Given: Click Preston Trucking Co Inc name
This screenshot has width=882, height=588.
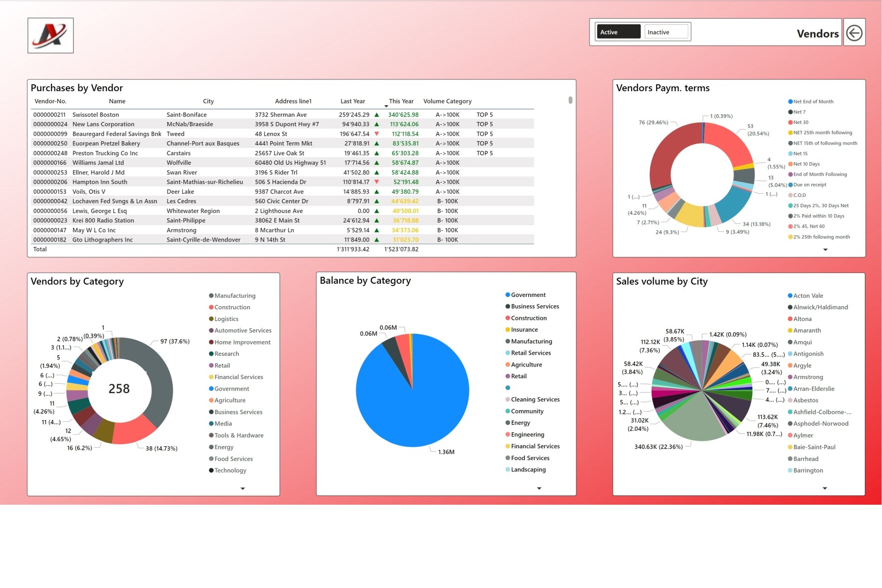Looking at the screenshot, I should click(x=105, y=153).
